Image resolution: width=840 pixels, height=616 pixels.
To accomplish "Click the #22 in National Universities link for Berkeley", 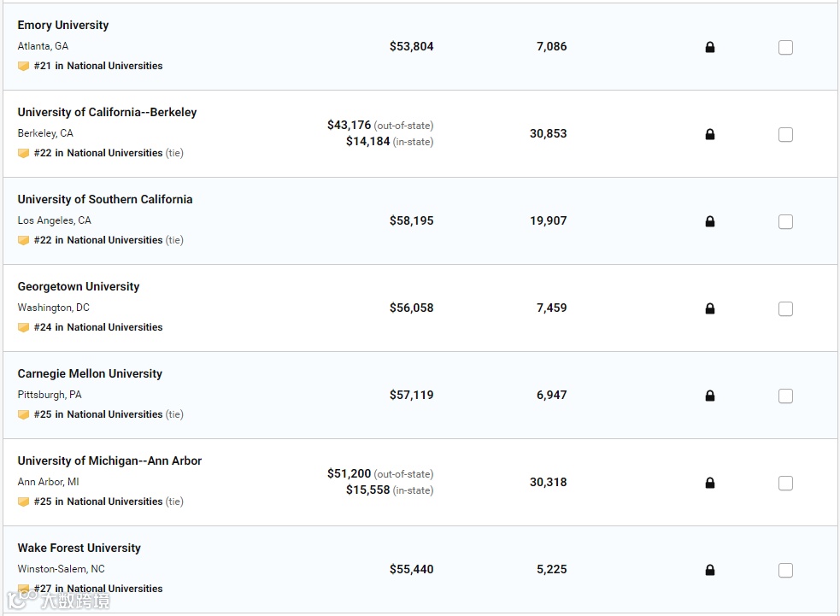I will tap(98, 153).
